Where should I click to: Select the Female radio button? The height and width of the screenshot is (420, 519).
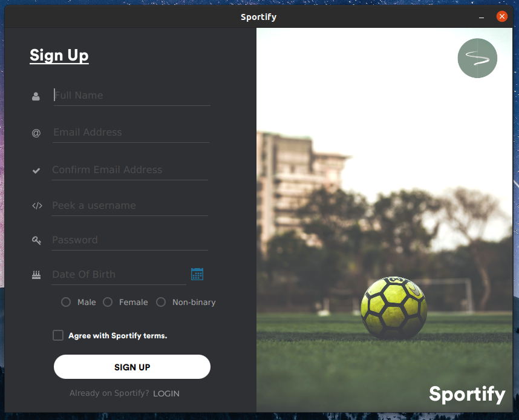click(x=108, y=302)
